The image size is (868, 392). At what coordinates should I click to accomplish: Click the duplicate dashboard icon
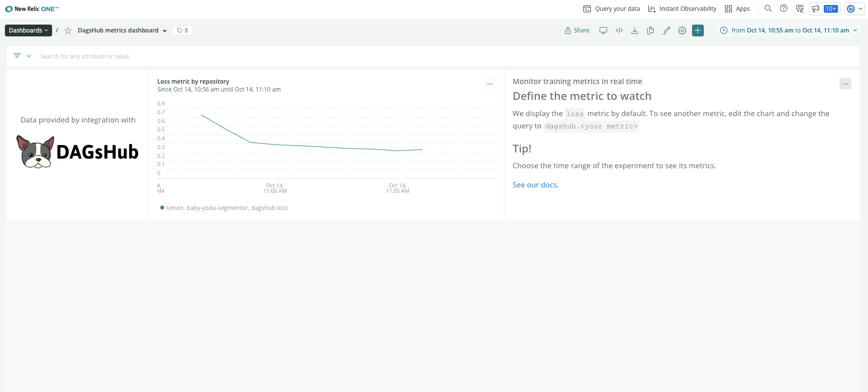click(650, 30)
